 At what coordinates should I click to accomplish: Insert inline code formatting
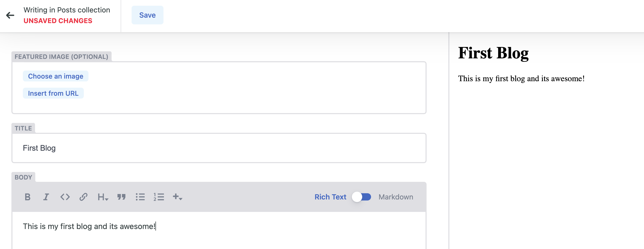click(65, 197)
